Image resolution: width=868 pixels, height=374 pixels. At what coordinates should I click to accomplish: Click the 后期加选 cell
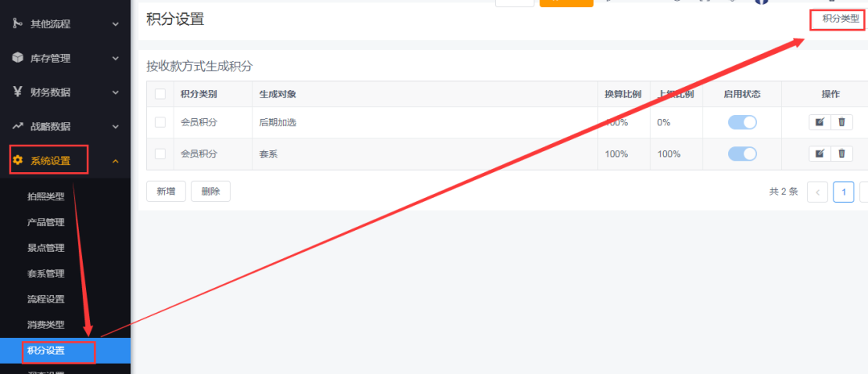click(278, 122)
